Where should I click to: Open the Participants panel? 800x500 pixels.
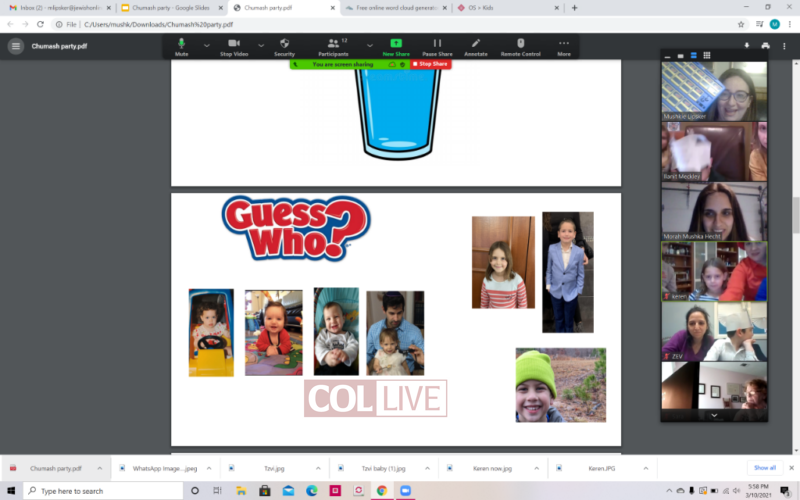332,44
